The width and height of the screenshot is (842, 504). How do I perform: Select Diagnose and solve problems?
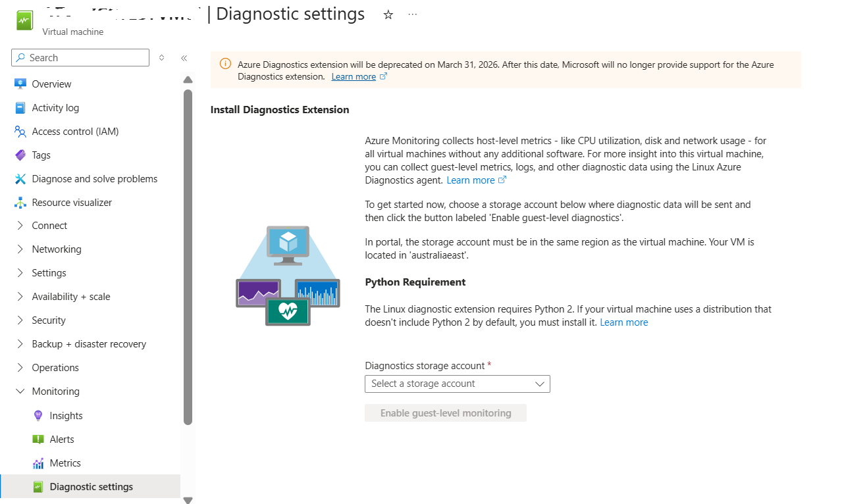coord(95,178)
